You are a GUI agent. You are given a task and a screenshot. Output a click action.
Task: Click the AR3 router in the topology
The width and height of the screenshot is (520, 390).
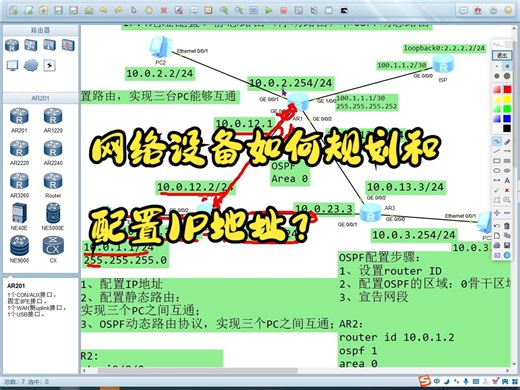click(371, 213)
